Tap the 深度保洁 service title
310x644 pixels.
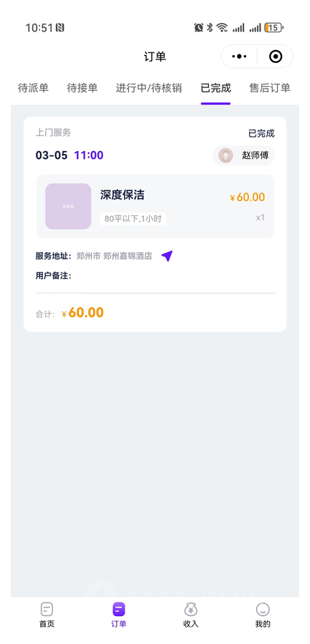122,195
